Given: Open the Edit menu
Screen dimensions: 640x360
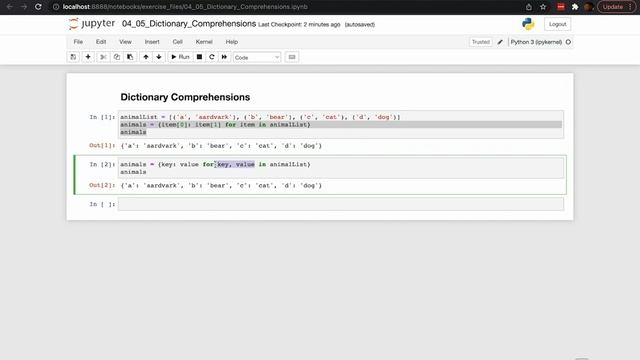Looking at the screenshot, I should [x=101, y=42].
